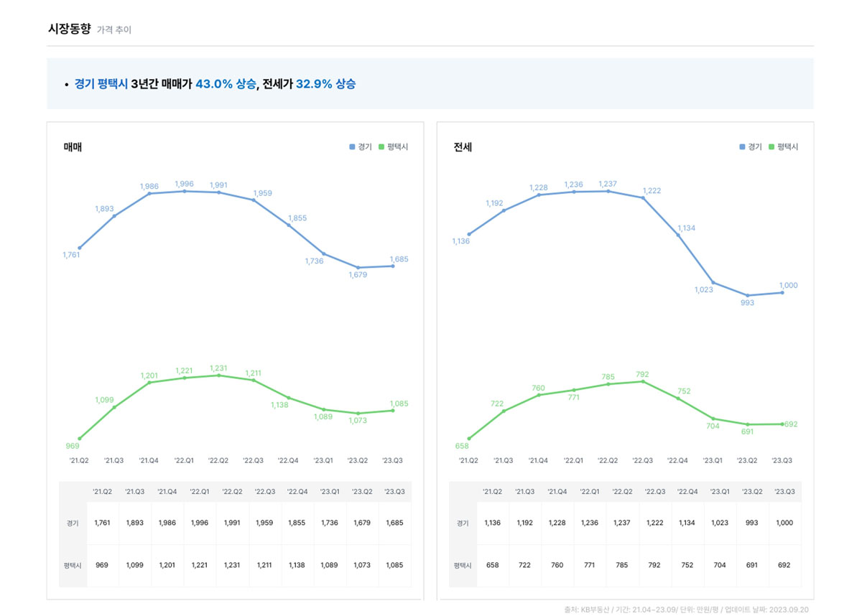
Task: Click the 1,685 cell in the 매매 table
Action: 394,523
